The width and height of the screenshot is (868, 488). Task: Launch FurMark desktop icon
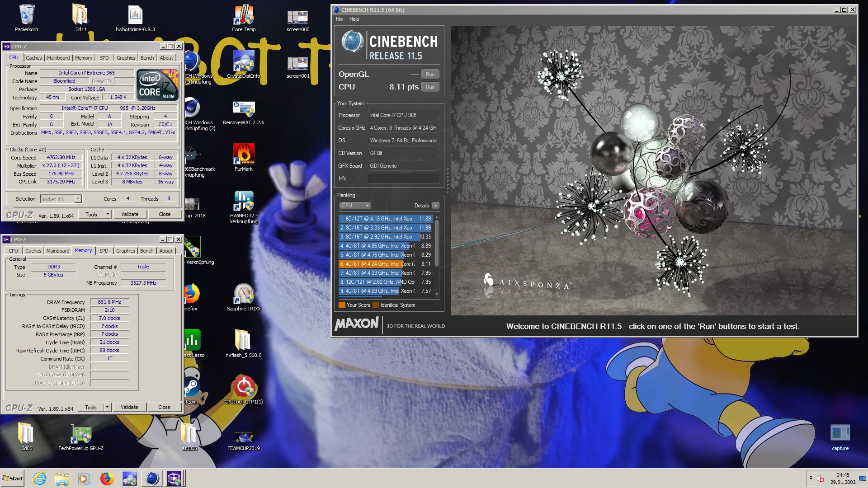point(244,157)
